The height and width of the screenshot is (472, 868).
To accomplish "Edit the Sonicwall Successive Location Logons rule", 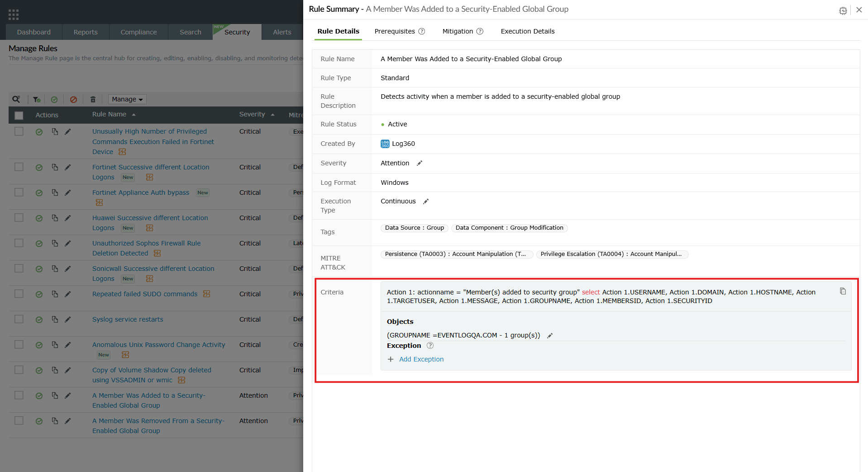I will pos(68,269).
